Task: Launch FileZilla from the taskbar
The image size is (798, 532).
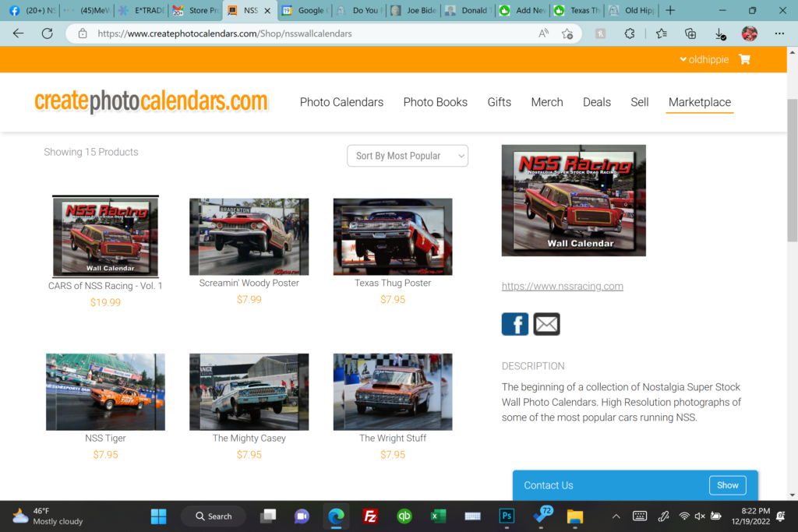Action: (x=369, y=516)
